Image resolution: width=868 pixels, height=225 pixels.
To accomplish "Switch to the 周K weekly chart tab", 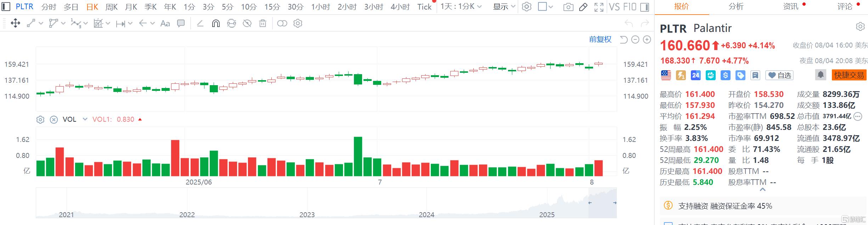I will (112, 7).
